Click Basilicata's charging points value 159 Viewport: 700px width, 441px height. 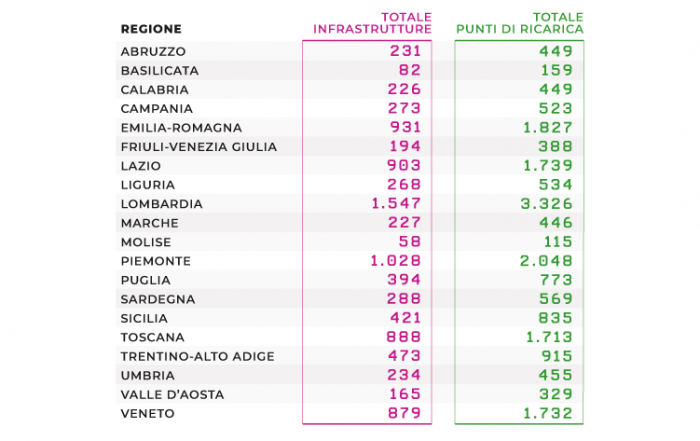(557, 70)
